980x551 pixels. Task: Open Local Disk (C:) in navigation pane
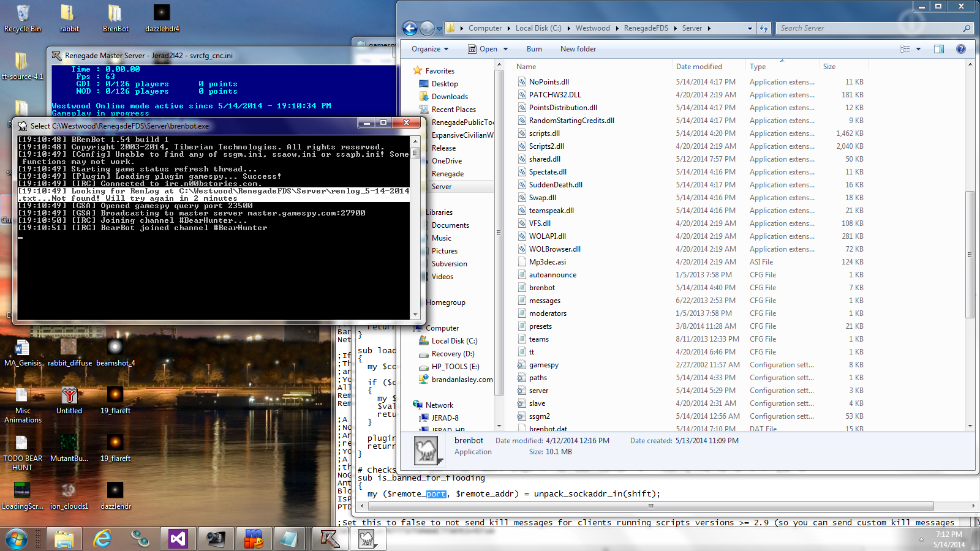[454, 341]
